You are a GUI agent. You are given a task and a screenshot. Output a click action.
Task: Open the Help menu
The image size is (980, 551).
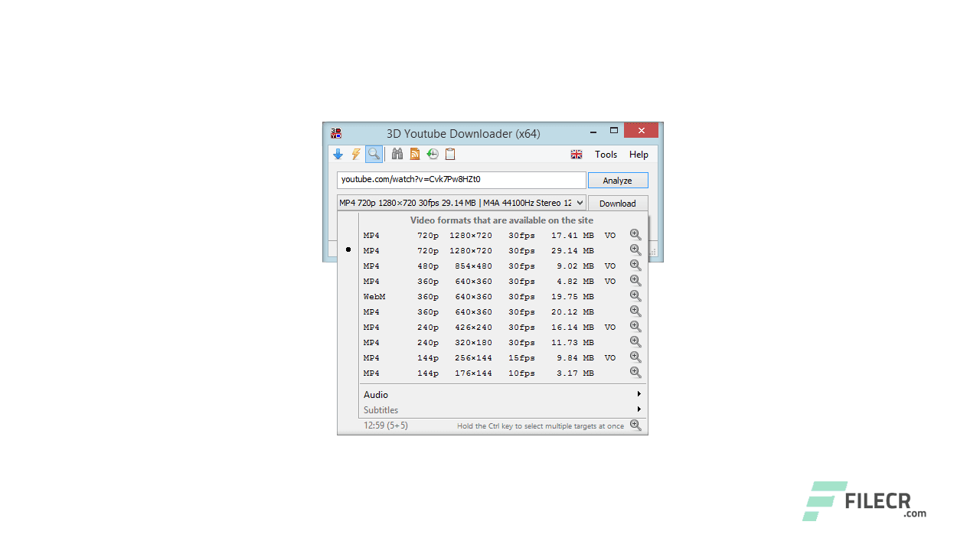pyautogui.click(x=639, y=154)
